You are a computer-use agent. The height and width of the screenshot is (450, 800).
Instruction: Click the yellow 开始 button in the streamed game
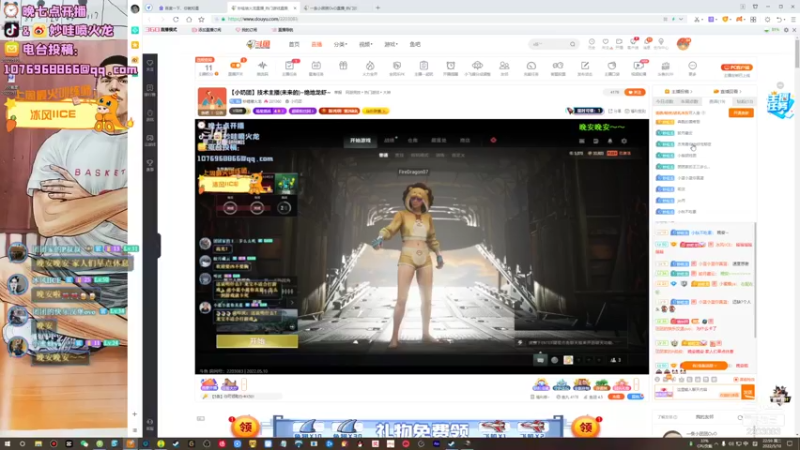point(257,341)
